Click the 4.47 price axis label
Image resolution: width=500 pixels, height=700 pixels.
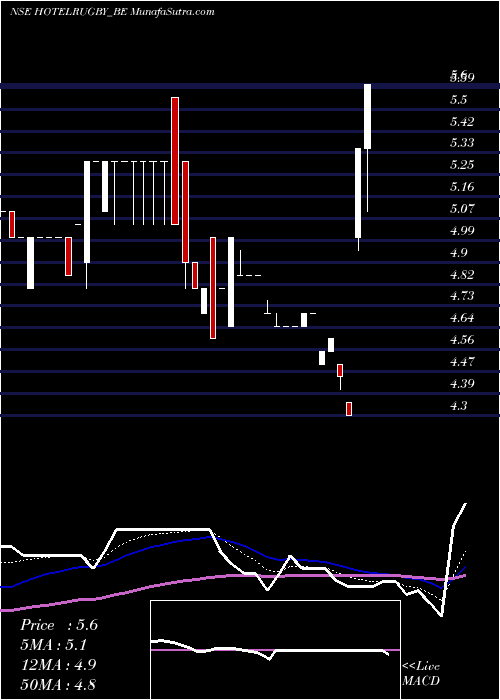(462, 362)
